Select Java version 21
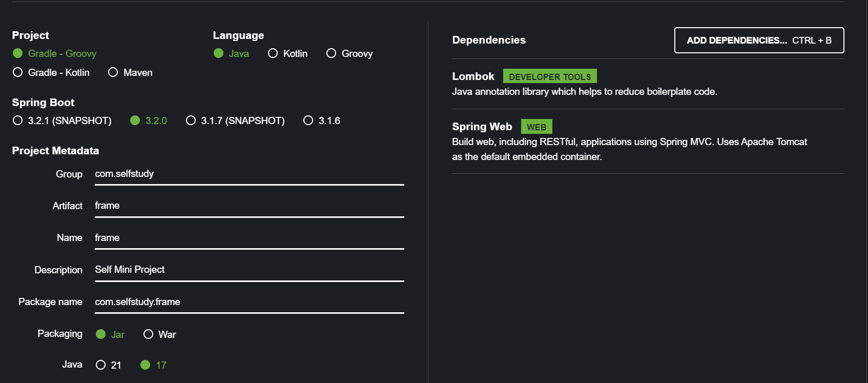Screen dimensions: 868x383 (x=109, y=365)
